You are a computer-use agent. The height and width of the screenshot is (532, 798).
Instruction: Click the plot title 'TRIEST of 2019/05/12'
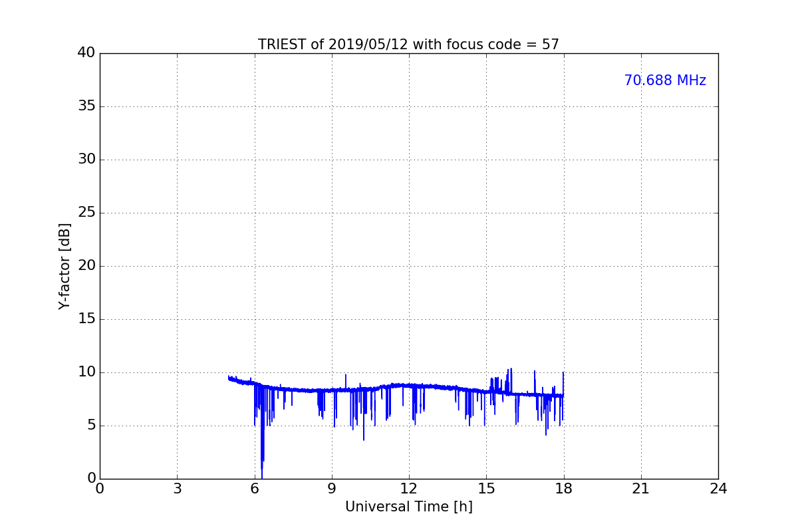333,45
